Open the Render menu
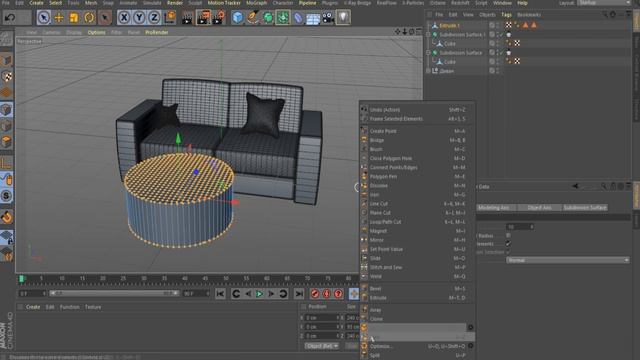This screenshot has height=360, width=640. (175, 3)
